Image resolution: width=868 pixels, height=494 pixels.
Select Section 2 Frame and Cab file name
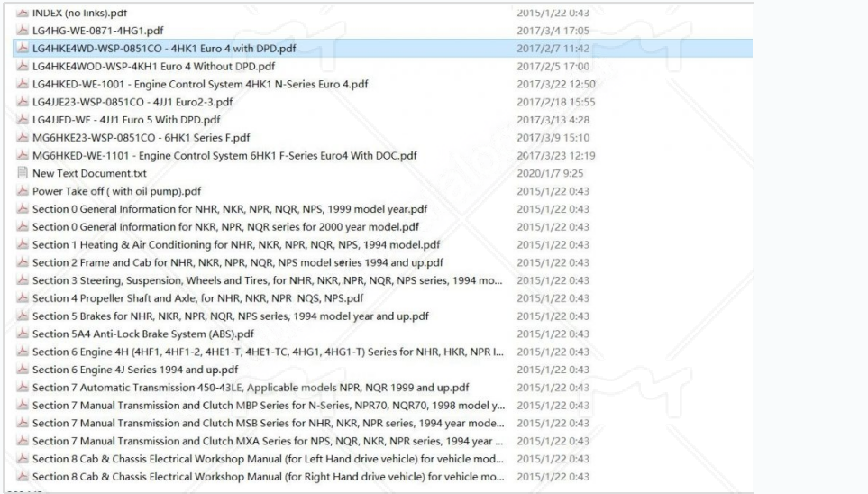coord(237,262)
